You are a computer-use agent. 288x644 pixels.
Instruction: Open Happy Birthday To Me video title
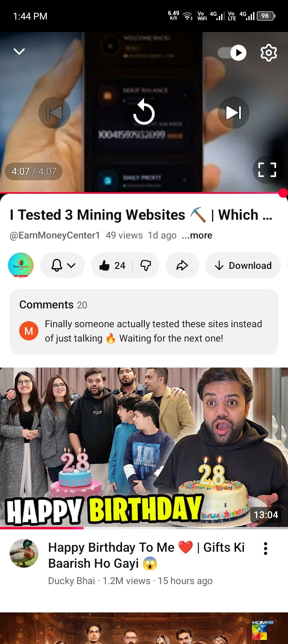click(x=146, y=555)
